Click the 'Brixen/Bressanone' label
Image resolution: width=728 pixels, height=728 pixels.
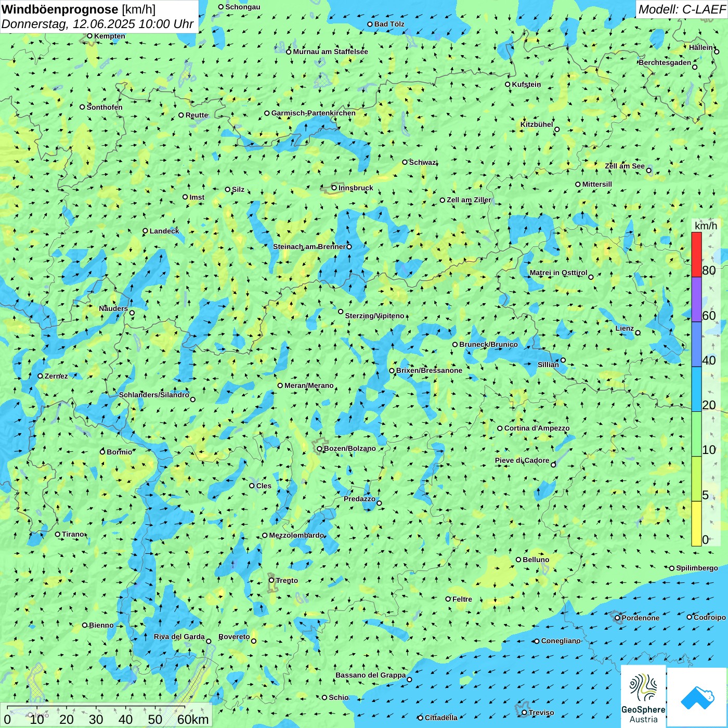(429, 370)
